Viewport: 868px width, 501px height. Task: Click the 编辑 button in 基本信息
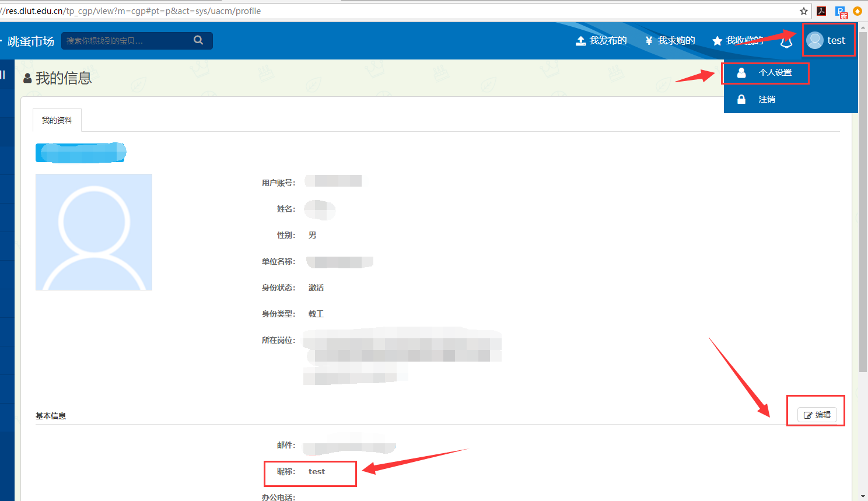coord(817,415)
